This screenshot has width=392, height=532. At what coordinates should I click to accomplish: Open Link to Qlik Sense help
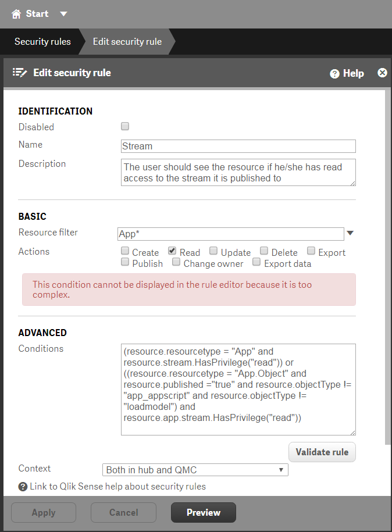117,487
